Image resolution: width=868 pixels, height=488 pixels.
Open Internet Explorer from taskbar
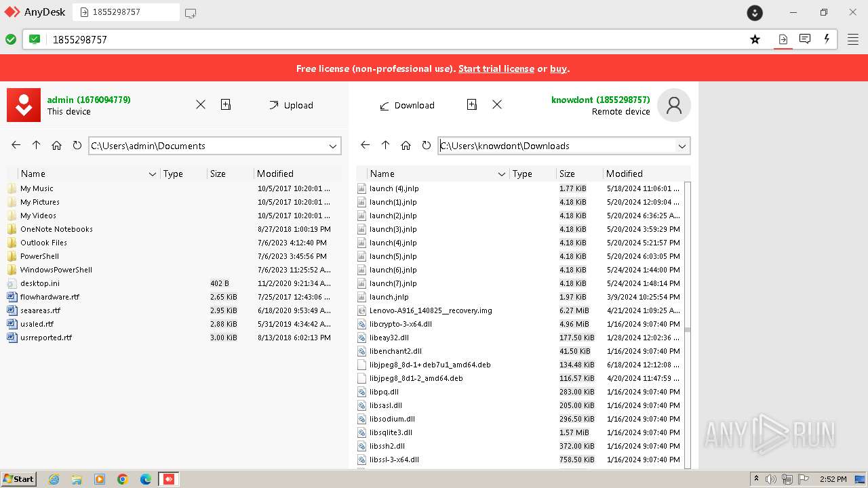pos(54,479)
